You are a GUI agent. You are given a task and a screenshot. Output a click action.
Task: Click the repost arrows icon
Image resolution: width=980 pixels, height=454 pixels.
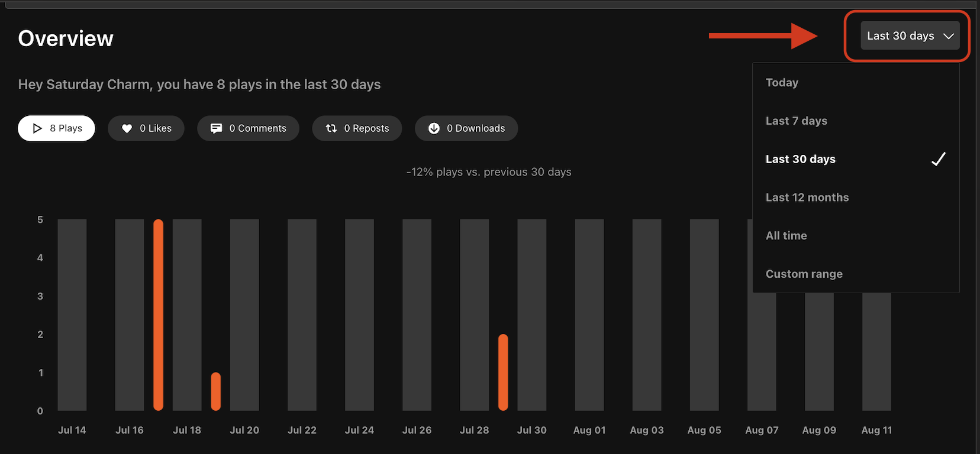click(x=331, y=128)
